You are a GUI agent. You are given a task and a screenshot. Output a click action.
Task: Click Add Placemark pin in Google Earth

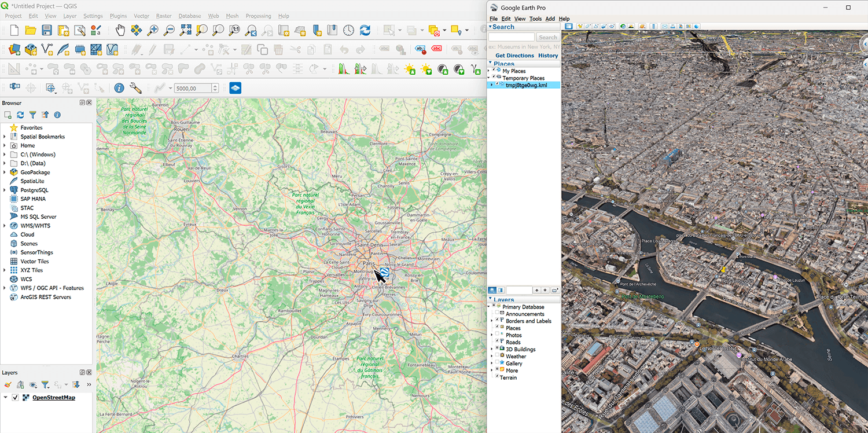point(580,26)
